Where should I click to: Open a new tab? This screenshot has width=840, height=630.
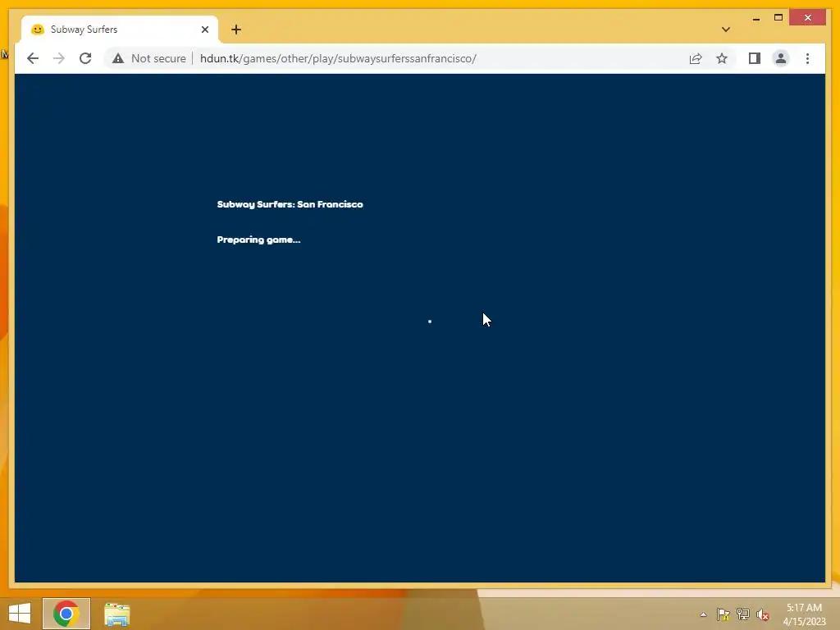pos(236,30)
